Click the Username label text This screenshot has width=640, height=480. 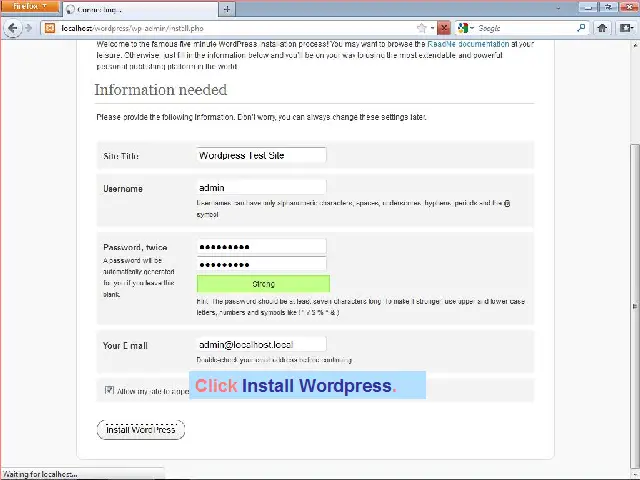[123, 189]
